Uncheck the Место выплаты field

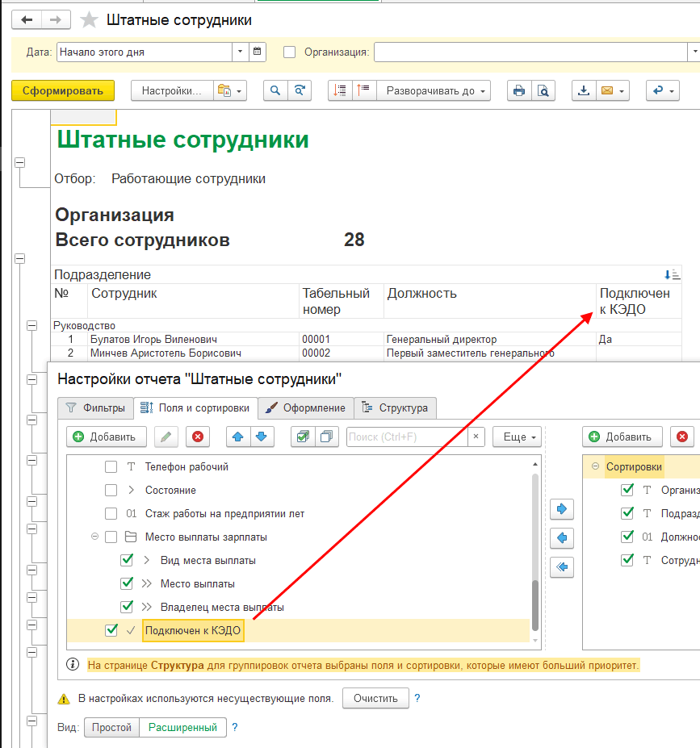click(x=127, y=583)
